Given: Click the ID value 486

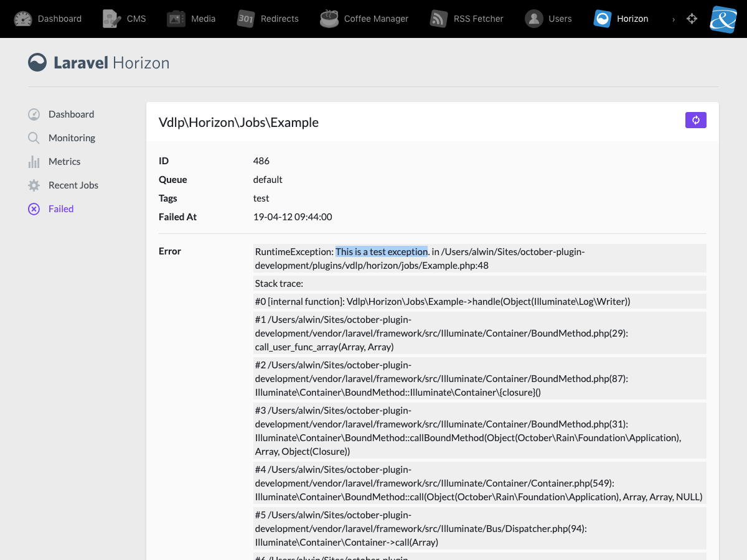Looking at the screenshot, I should 261,161.
